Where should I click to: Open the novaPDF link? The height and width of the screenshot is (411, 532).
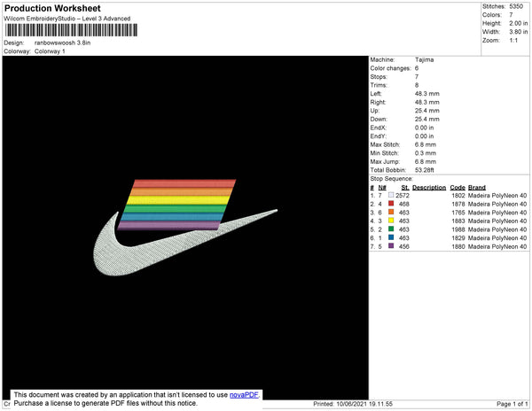tap(244, 395)
